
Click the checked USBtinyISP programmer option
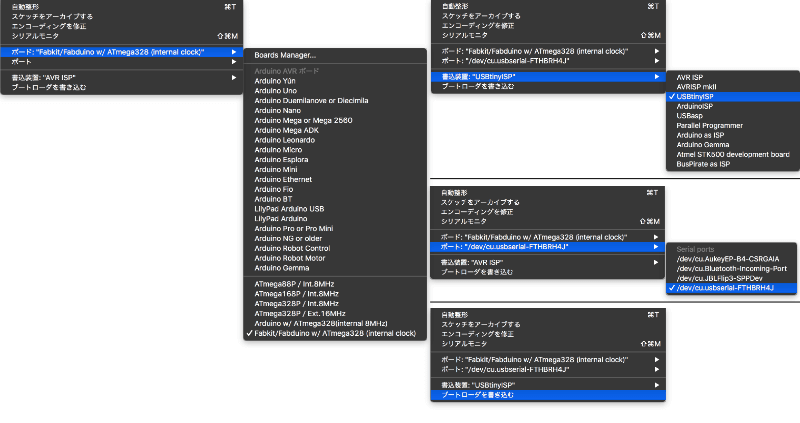(733, 96)
